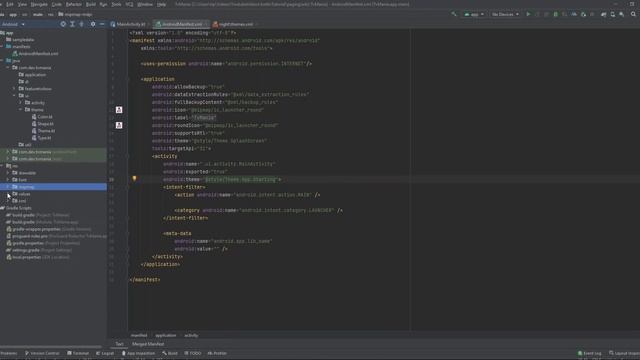The height and width of the screenshot is (360, 640).
Task: Open the Build menu
Action: (x=91, y=4)
